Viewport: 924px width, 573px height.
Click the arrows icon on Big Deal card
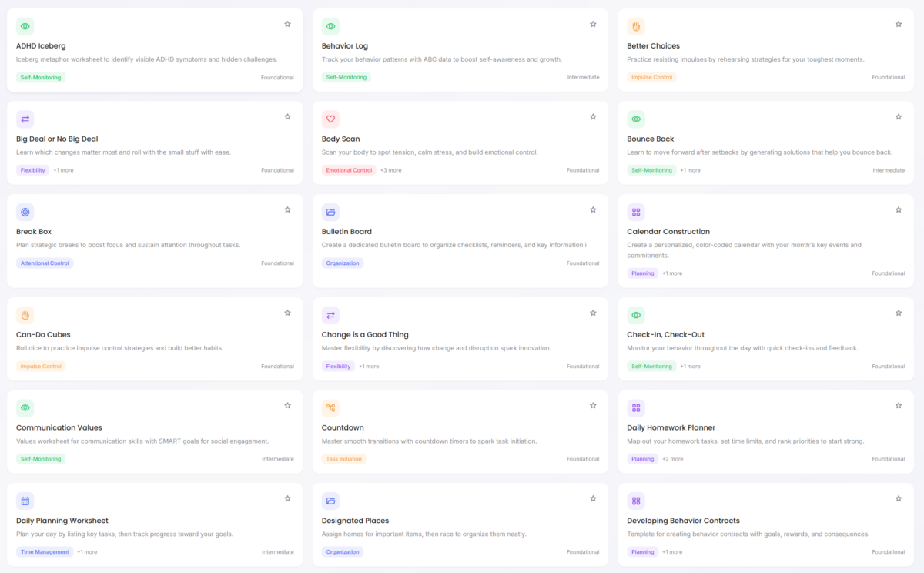click(x=25, y=119)
